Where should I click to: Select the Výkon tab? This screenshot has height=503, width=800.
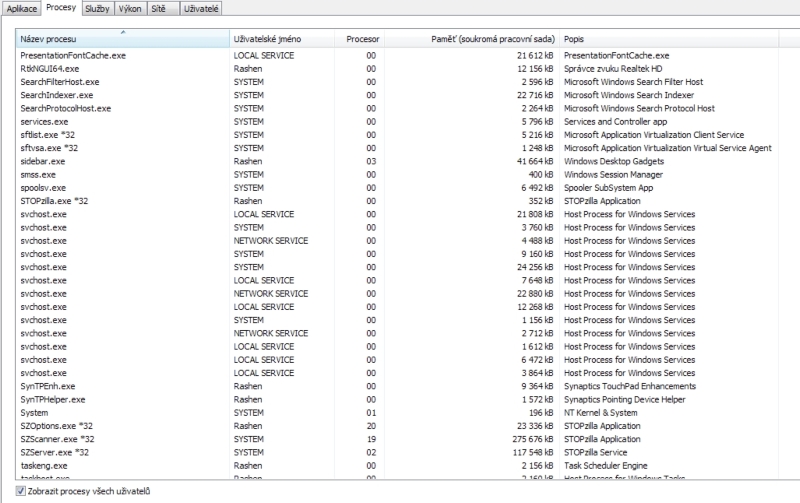131,8
